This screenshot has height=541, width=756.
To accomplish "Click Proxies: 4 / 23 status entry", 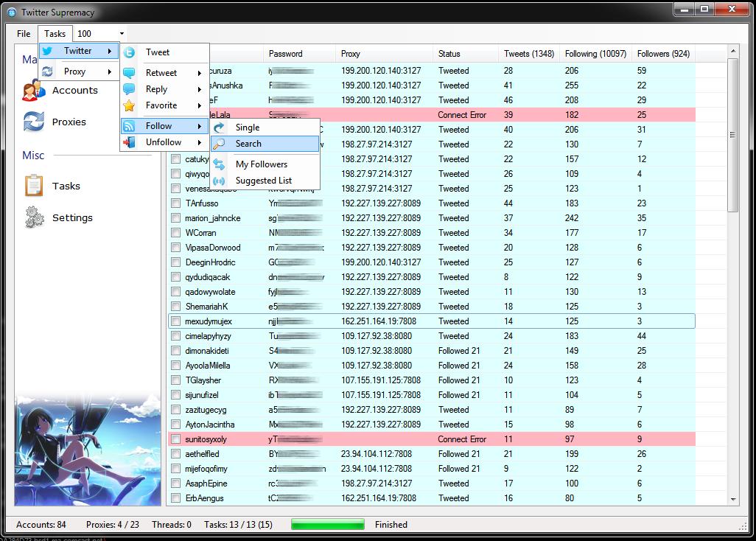I will point(112,525).
